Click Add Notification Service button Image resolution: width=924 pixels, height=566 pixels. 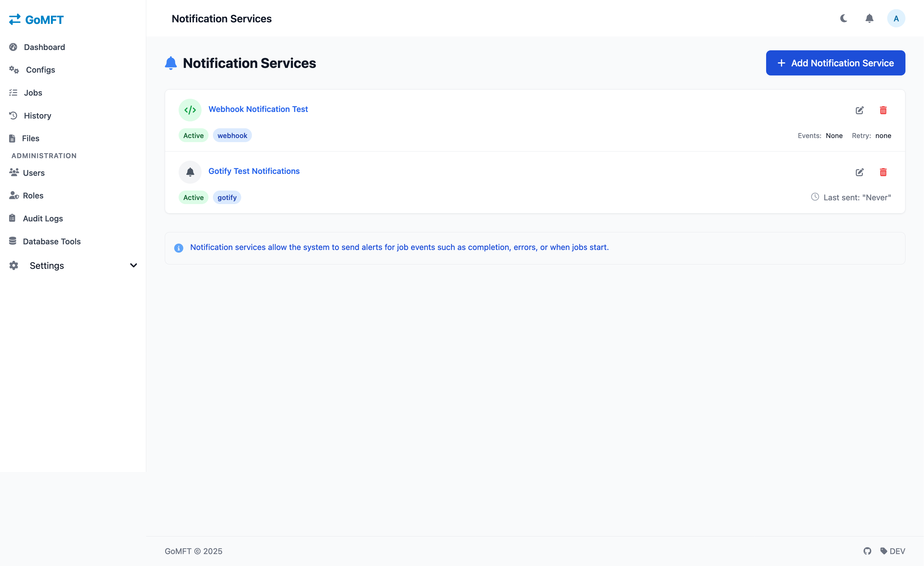[x=836, y=63]
